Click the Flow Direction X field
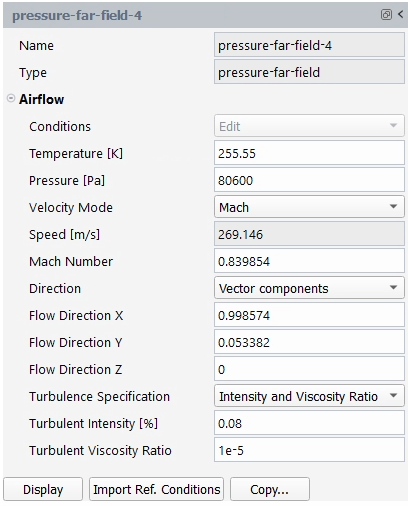Image resolution: width=408 pixels, height=506 pixels. click(x=309, y=315)
